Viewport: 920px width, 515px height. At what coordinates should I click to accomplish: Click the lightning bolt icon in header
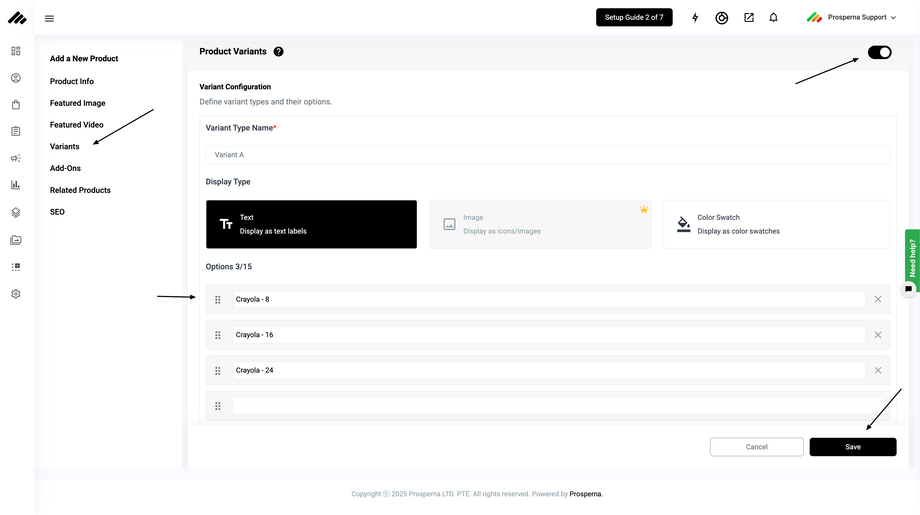(x=695, y=18)
